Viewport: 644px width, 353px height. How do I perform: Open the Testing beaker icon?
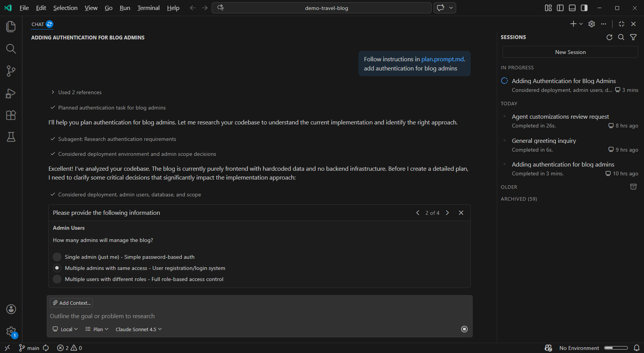click(x=11, y=137)
